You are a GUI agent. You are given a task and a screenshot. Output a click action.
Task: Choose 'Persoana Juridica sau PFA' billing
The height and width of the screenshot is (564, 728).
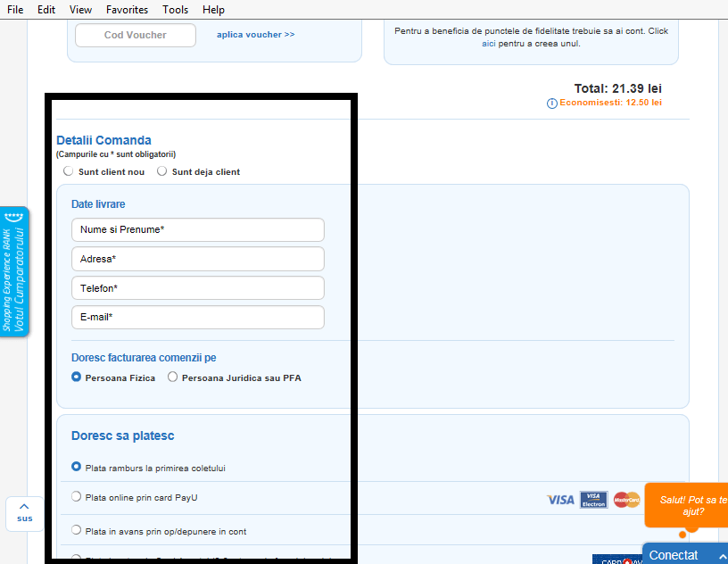coord(173,377)
